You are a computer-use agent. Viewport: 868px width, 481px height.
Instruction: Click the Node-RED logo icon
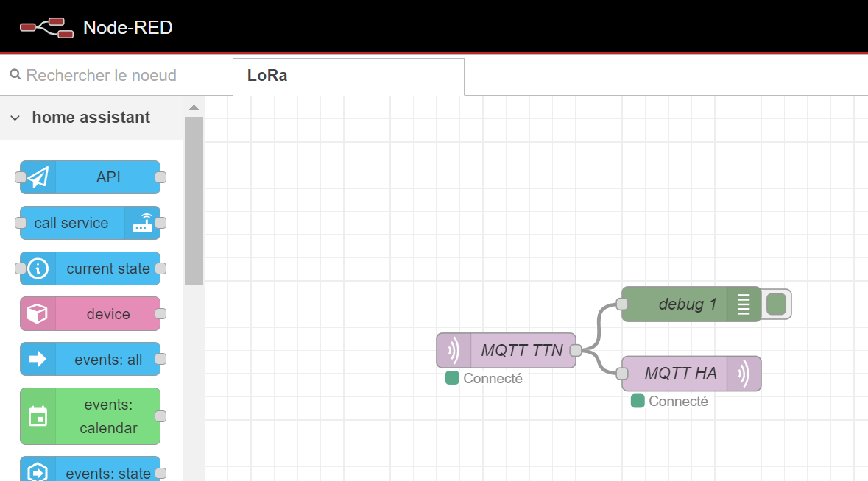click(x=46, y=28)
